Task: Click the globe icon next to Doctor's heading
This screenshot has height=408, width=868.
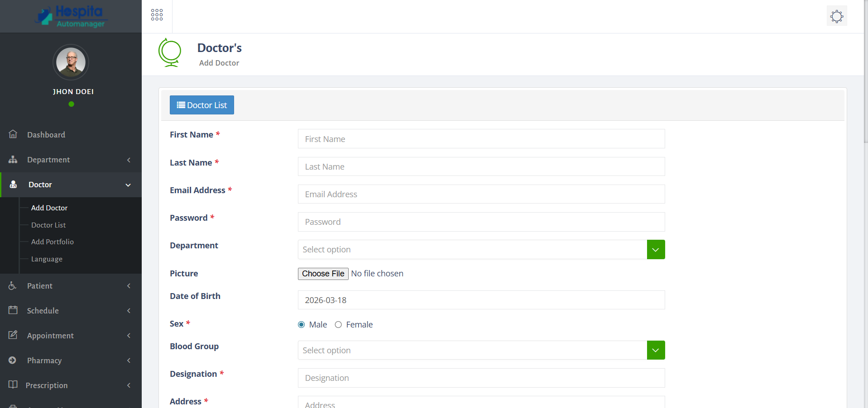Action: pyautogui.click(x=169, y=53)
